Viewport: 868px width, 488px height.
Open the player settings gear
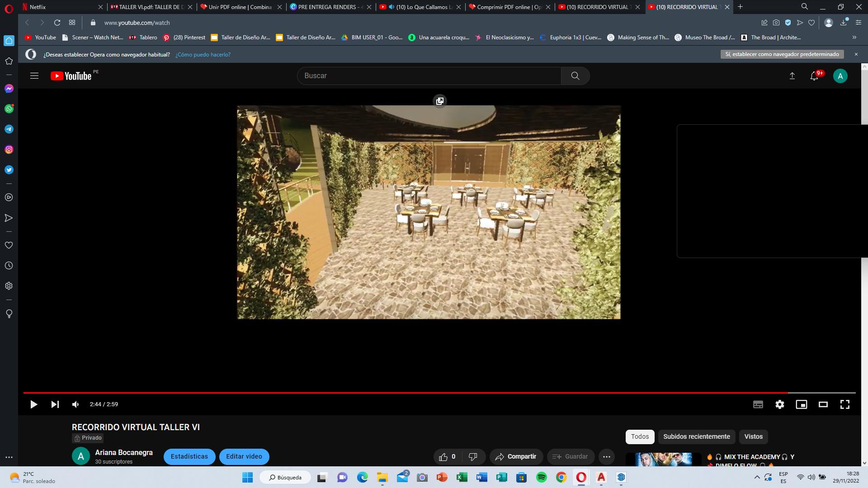(780, 404)
